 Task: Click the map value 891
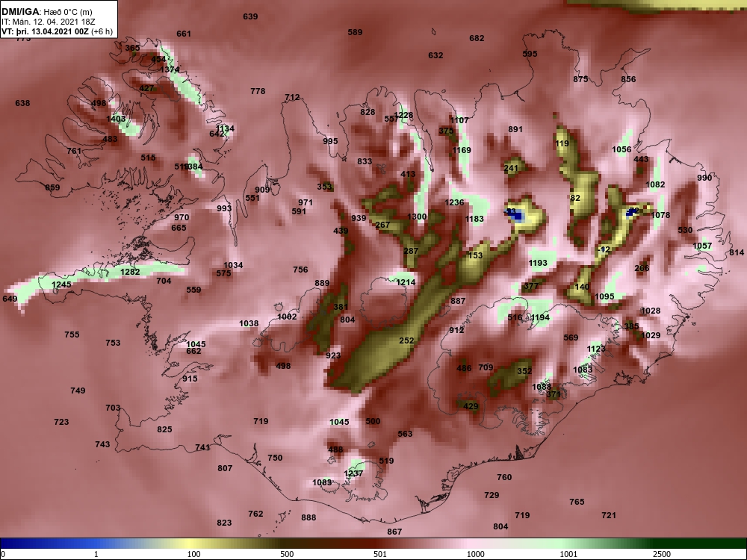[515, 129]
